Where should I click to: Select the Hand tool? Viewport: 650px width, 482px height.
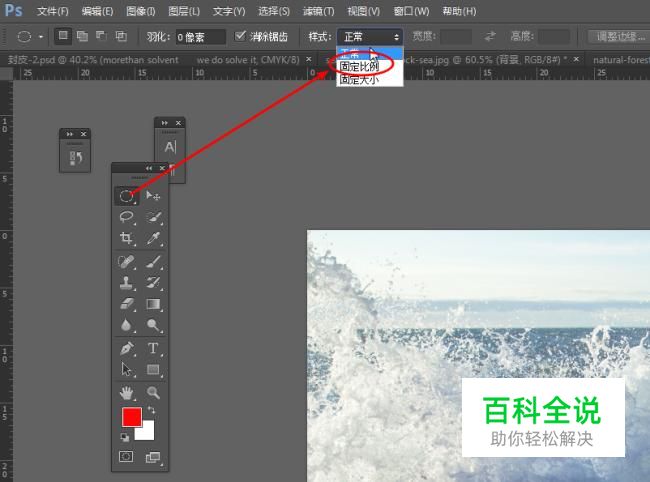coord(126,392)
